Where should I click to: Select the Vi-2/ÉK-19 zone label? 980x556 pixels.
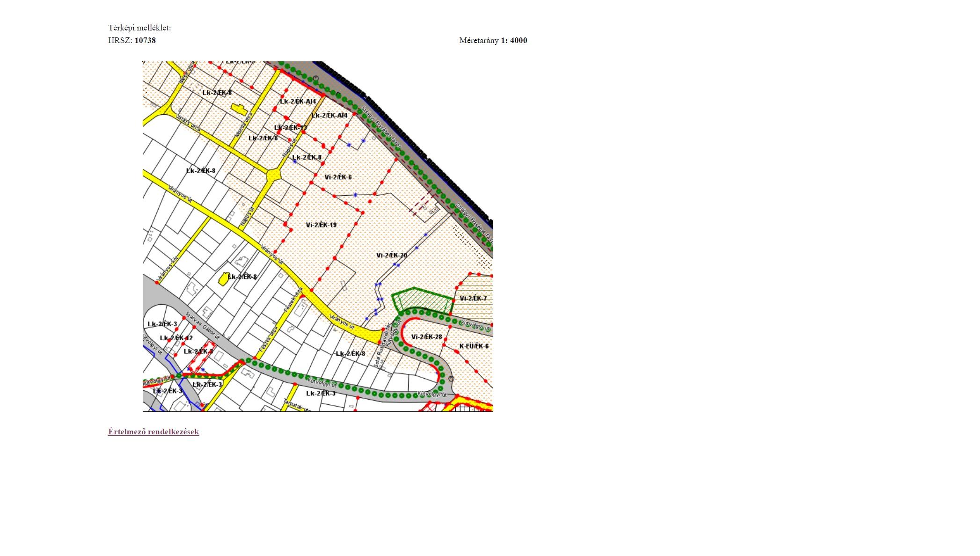321,225
